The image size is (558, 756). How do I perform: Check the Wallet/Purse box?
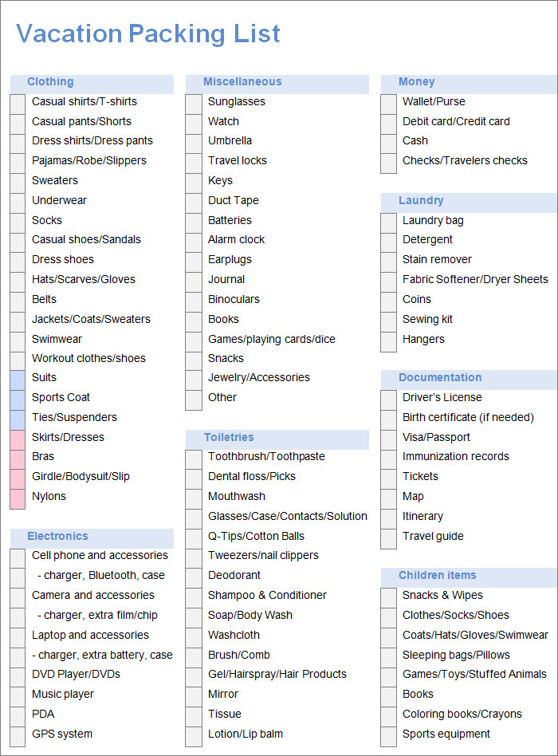388,104
